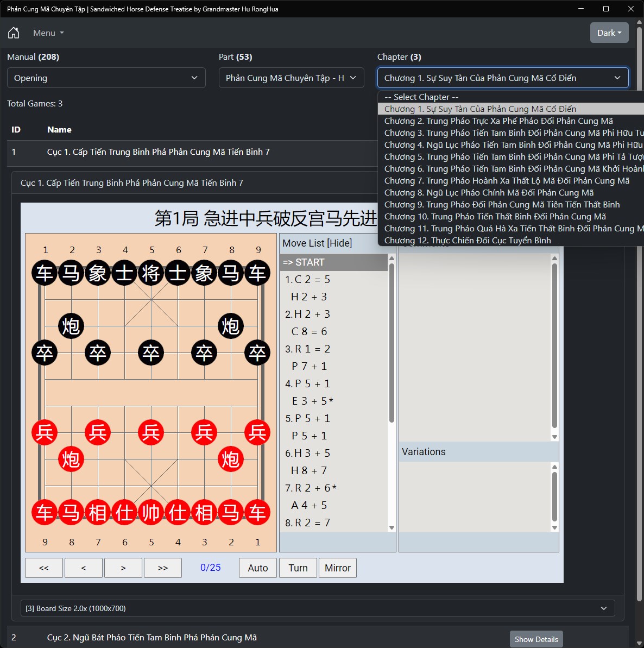This screenshot has width=644, height=648.
Task: Step forward one move with > button
Action: point(123,568)
